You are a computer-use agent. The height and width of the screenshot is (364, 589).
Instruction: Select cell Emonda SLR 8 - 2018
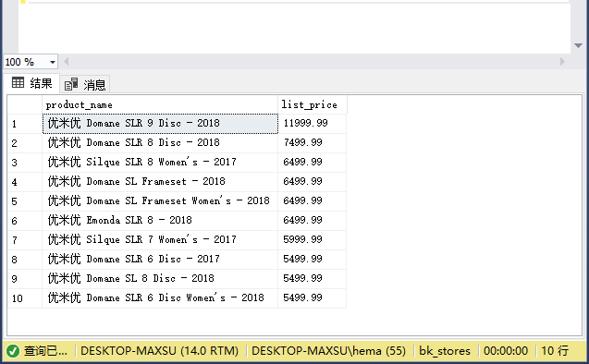pos(160,220)
